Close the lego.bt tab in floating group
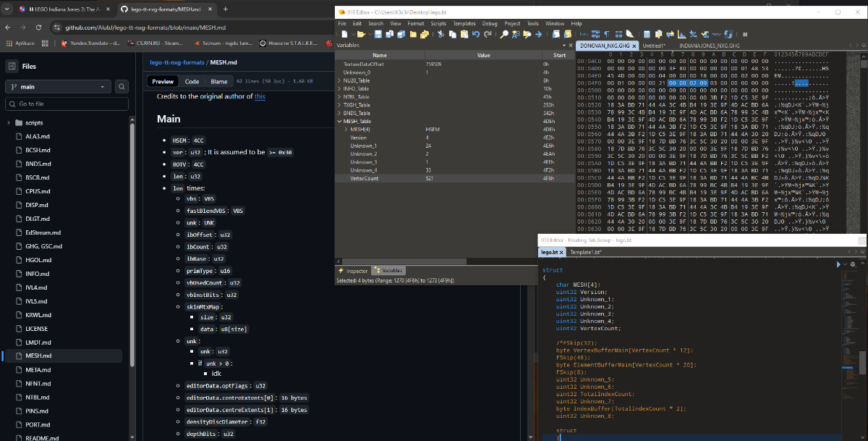 tap(561, 252)
